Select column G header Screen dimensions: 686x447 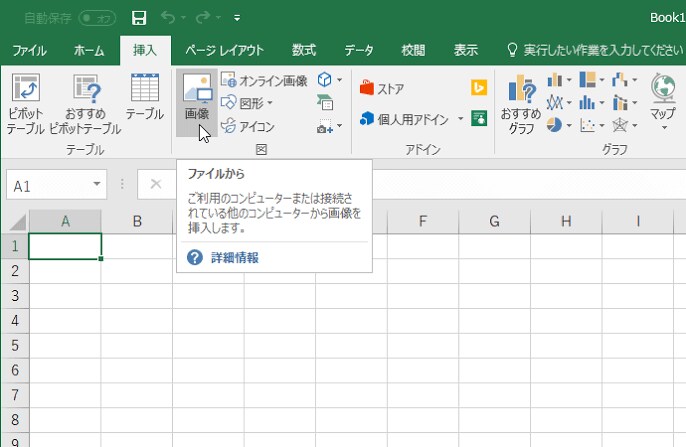coord(494,221)
